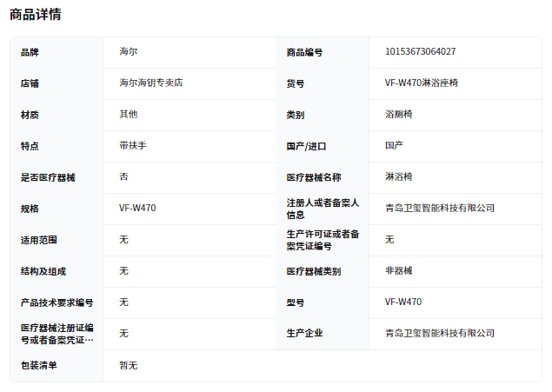Screen dimensions: 552x392
Task: Click the 型号 label
Action: (x=296, y=303)
